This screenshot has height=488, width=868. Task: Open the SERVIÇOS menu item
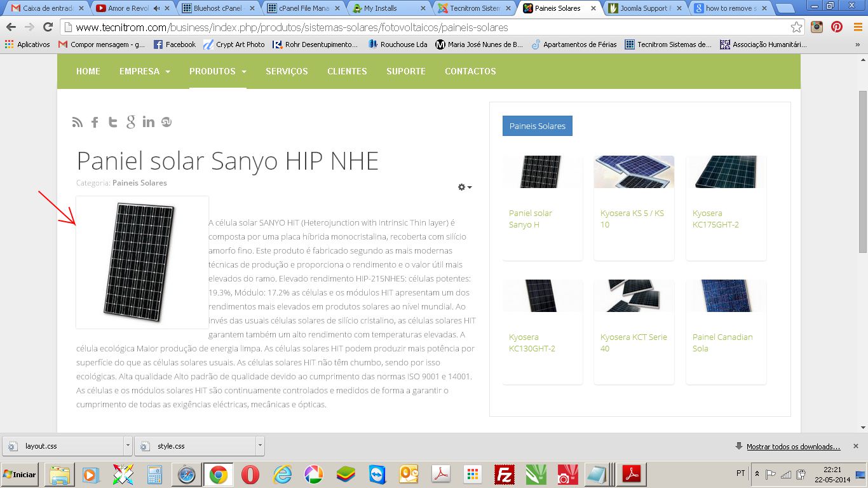pos(287,71)
